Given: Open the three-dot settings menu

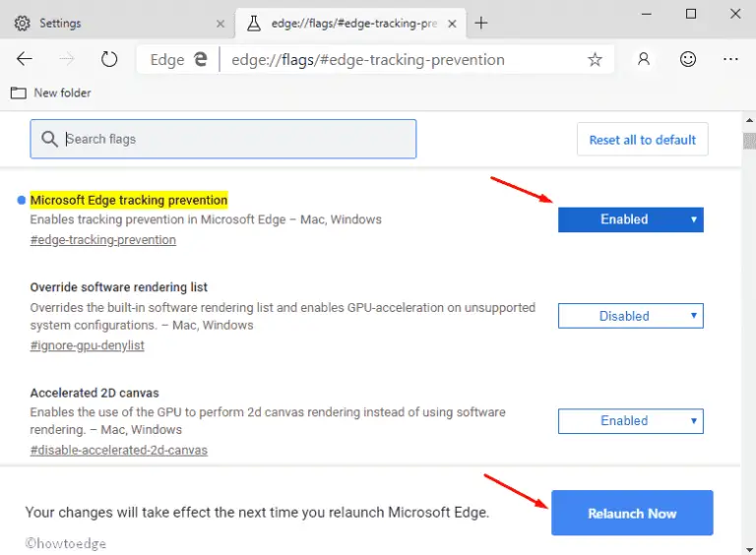Looking at the screenshot, I should pos(730,59).
